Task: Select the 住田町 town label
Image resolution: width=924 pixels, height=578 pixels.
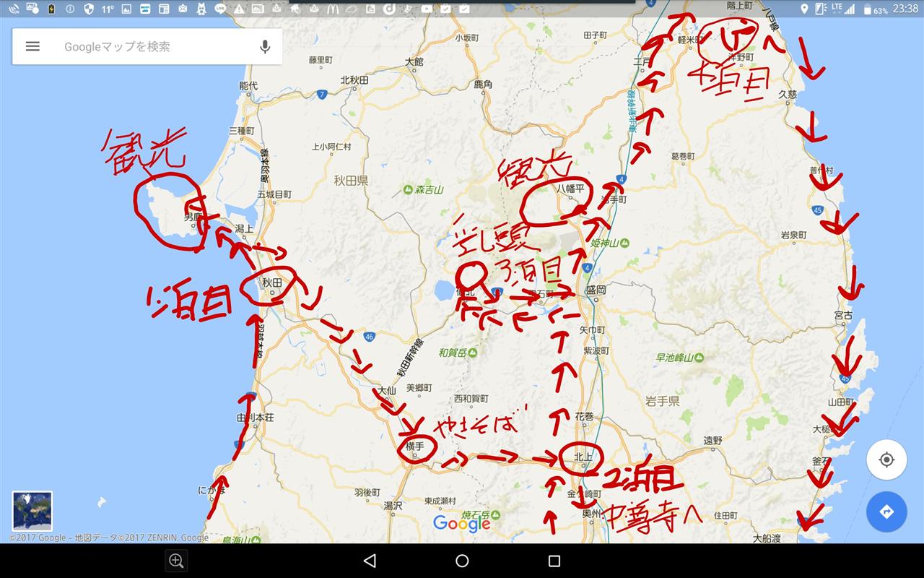Action: pyautogui.click(x=726, y=515)
